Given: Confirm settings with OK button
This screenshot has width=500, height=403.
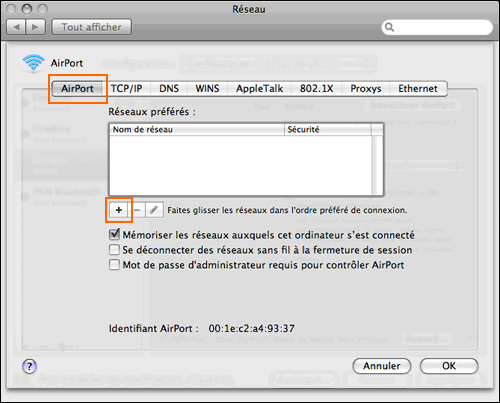Looking at the screenshot, I should [x=449, y=366].
